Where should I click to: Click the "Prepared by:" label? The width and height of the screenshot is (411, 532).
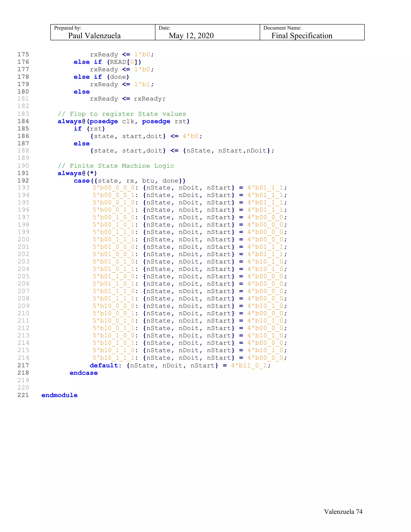pyautogui.click(x=68, y=28)
